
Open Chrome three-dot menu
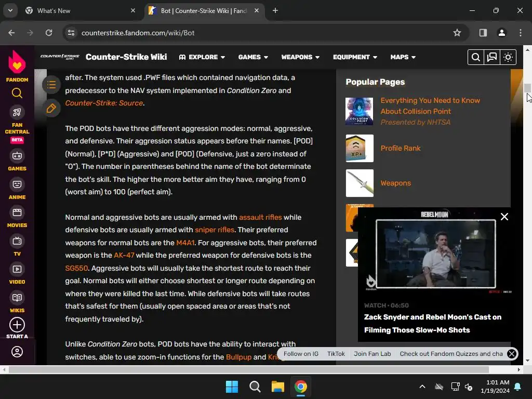pos(521,33)
